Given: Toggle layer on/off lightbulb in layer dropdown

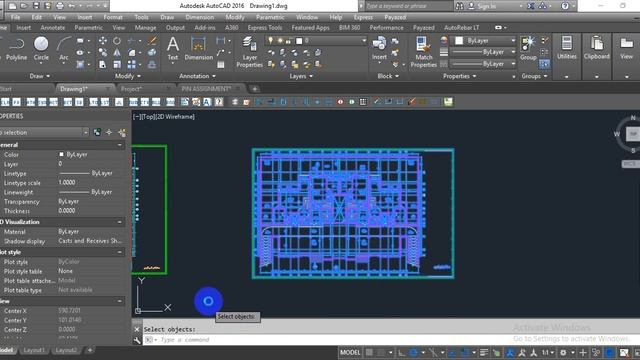Looking at the screenshot, I should pyautogui.click(x=270, y=40).
